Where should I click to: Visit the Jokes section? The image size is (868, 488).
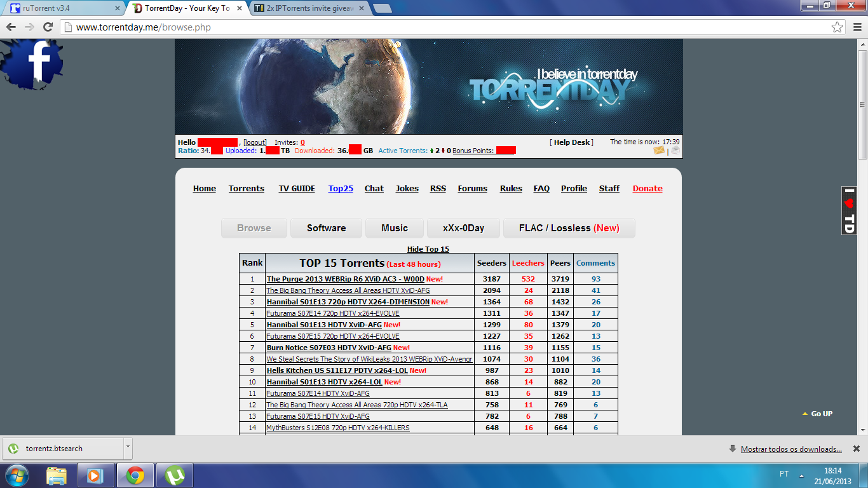pyautogui.click(x=407, y=188)
